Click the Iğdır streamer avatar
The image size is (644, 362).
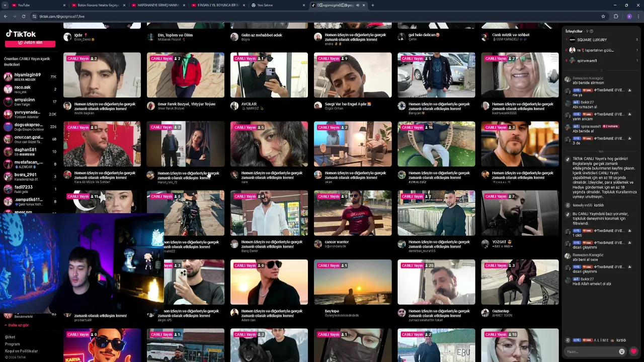[x=67, y=37]
